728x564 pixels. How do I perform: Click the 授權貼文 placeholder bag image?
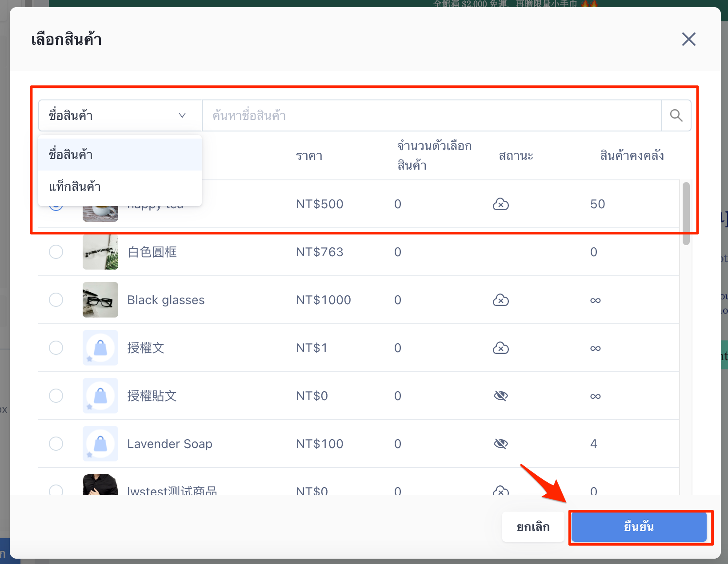[100, 396]
